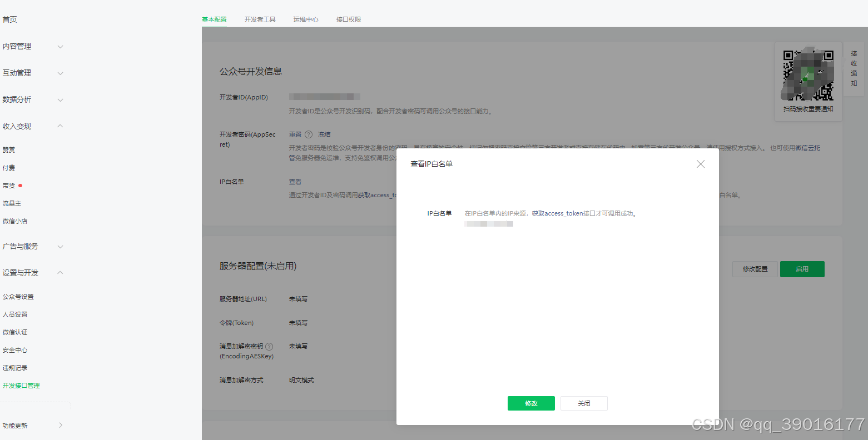Viewport: 868px width, 440px height.
Task: Open 微信小店 in the sidebar
Action: pos(15,221)
